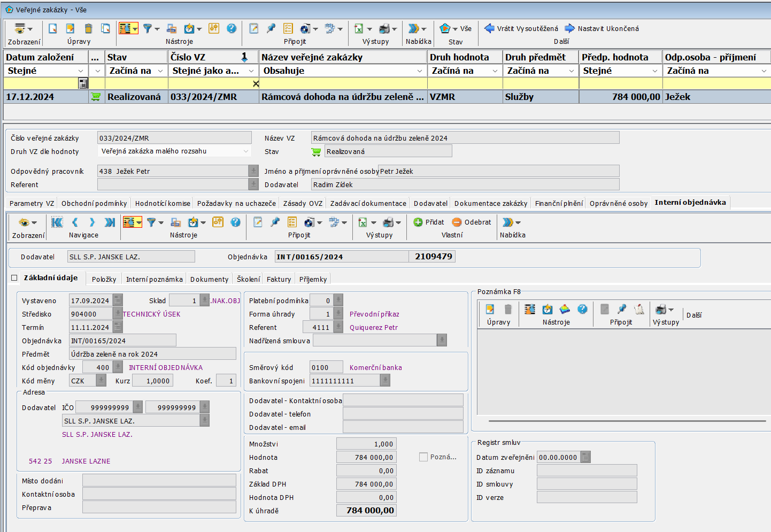The height and width of the screenshot is (532, 771).
Task: Open the Druh VZ dle hodnoty dropdown
Action: 246,151
